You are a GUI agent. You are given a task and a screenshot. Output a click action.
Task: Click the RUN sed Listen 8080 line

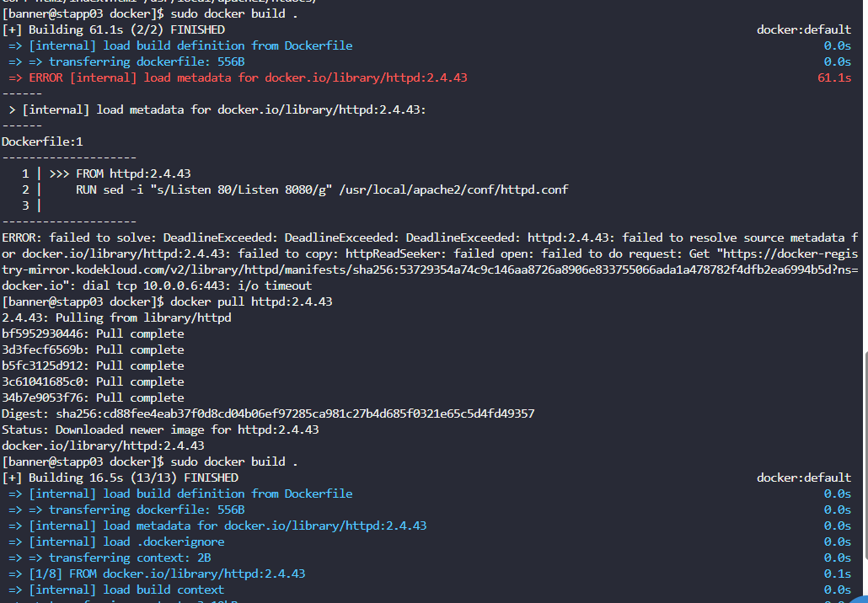pos(322,189)
